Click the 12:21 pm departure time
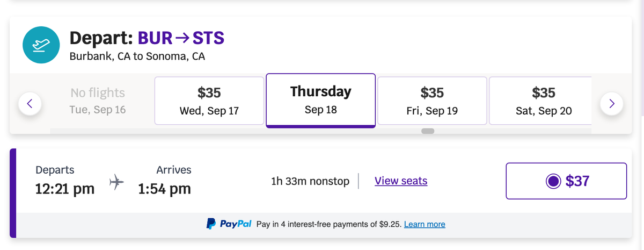 [x=65, y=189]
